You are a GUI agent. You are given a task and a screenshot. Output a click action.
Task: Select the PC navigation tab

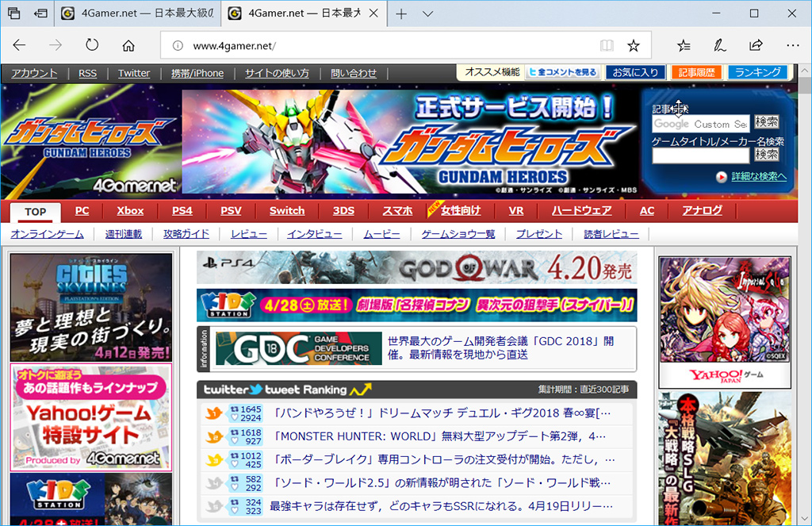pos(82,211)
